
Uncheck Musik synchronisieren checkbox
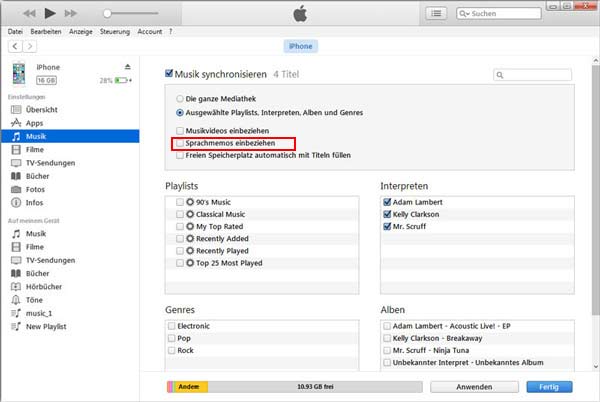[169, 73]
